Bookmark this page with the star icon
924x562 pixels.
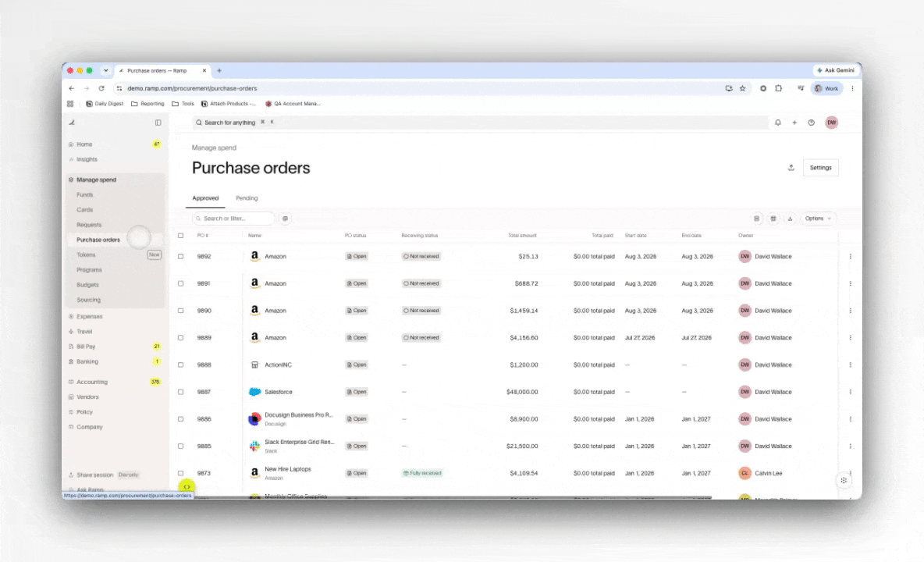click(x=742, y=88)
